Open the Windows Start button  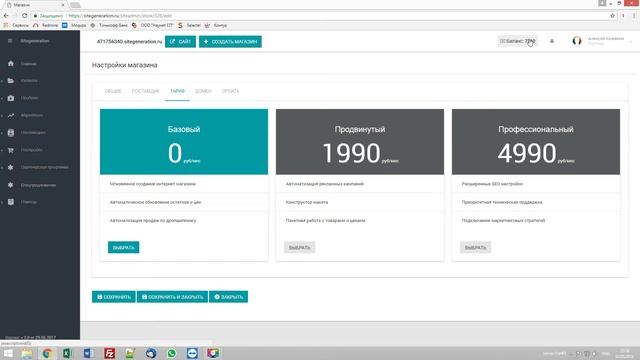point(8,353)
